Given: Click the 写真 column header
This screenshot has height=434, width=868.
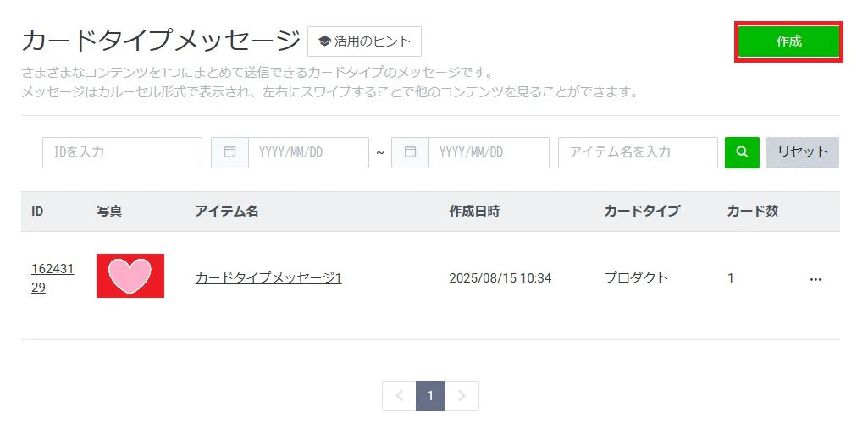Looking at the screenshot, I should click(109, 212).
